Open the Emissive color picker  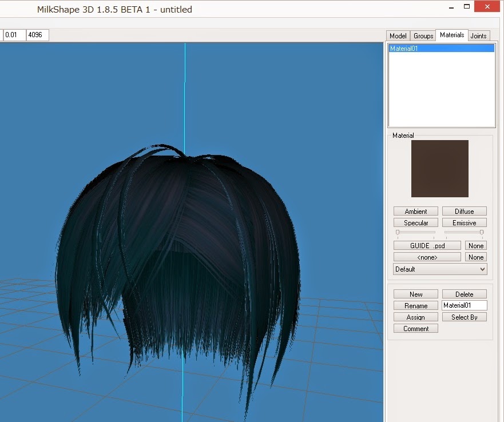(x=464, y=222)
